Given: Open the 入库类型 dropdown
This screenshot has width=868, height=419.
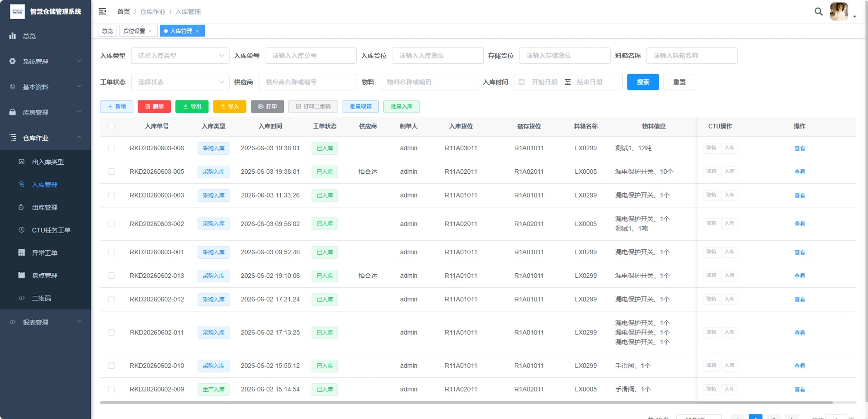Looking at the screenshot, I should pyautogui.click(x=180, y=56).
